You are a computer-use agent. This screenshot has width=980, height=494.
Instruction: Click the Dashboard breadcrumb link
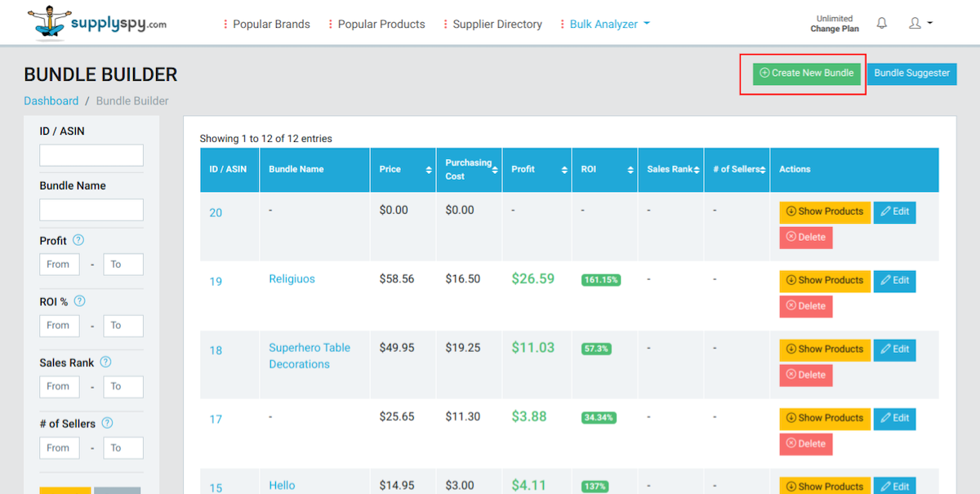click(x=51, y=101)
